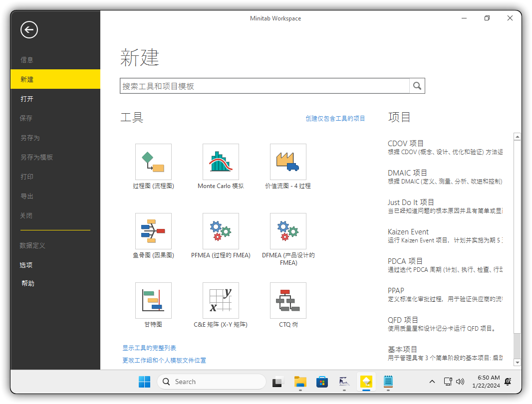Choose the DMAIC 项目 template
Viewport: 532px width, 404px height.
[x=445, y=177]
